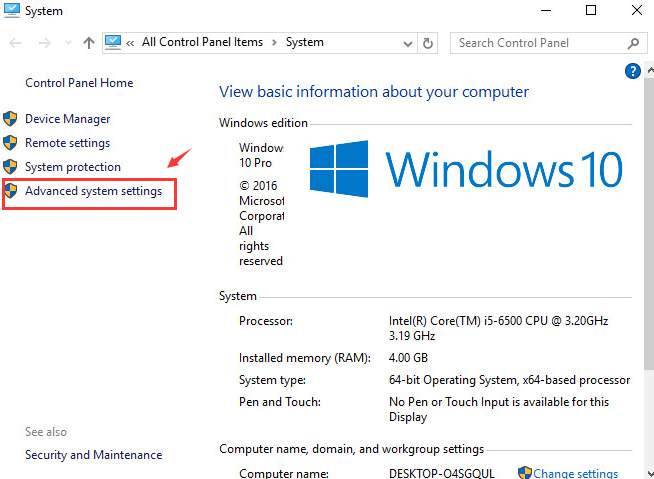Click the shield icon beside System protection
654x479 pixels.
[10, 167]
